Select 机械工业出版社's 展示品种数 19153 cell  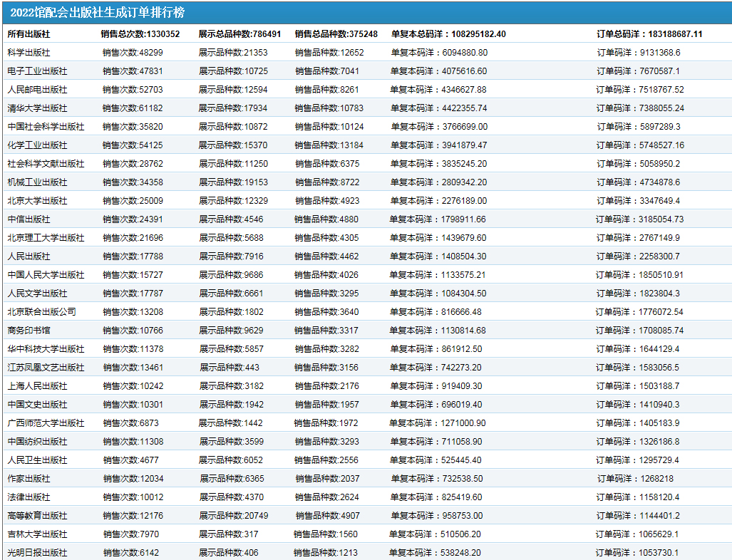point(233,182)
